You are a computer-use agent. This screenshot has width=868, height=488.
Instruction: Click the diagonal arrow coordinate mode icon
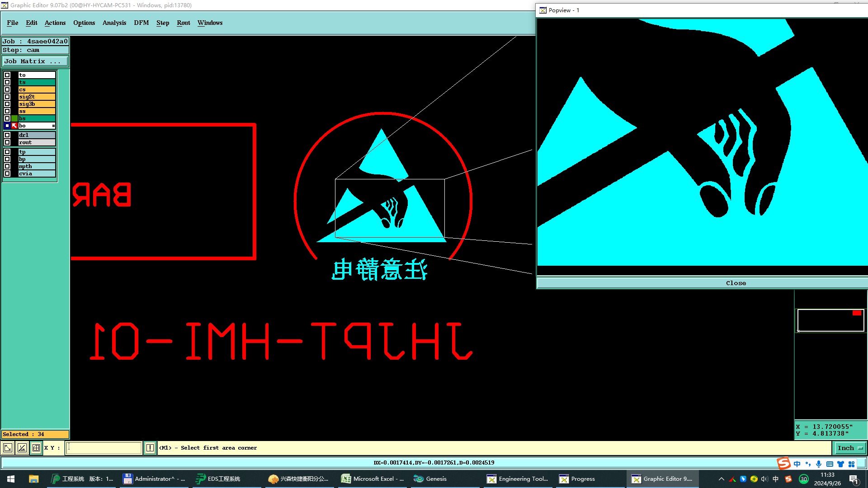tap(8, 448)
